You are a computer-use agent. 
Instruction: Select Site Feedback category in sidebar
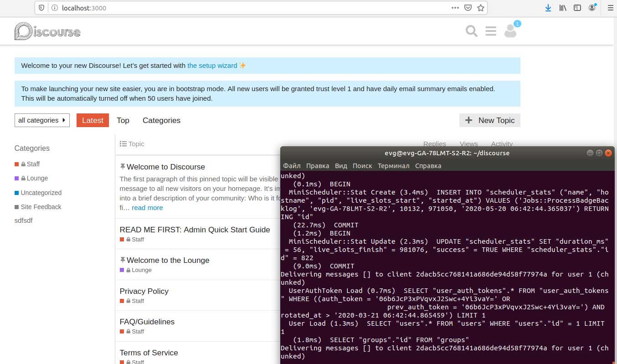[38, 207]
